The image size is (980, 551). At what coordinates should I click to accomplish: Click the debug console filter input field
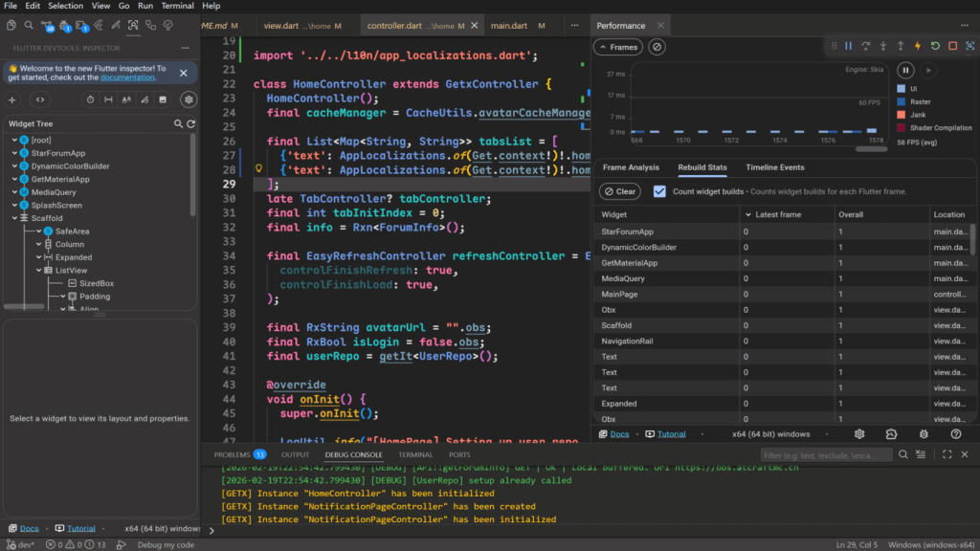pos(826,455)
